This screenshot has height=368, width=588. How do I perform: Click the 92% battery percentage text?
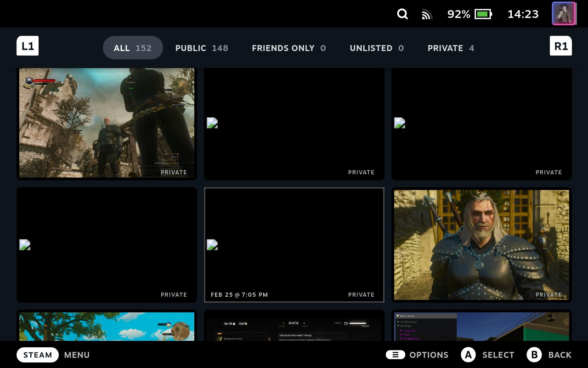click(459, 14)
